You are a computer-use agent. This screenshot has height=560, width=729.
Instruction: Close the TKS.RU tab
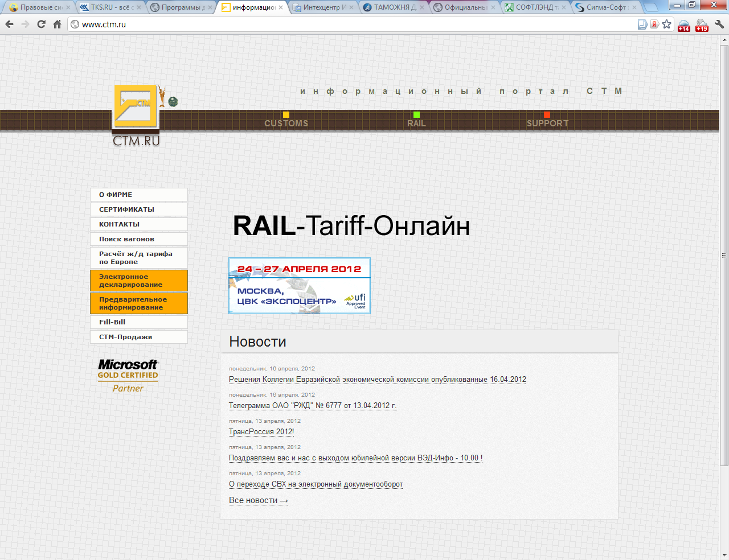[x=139, y=7]
